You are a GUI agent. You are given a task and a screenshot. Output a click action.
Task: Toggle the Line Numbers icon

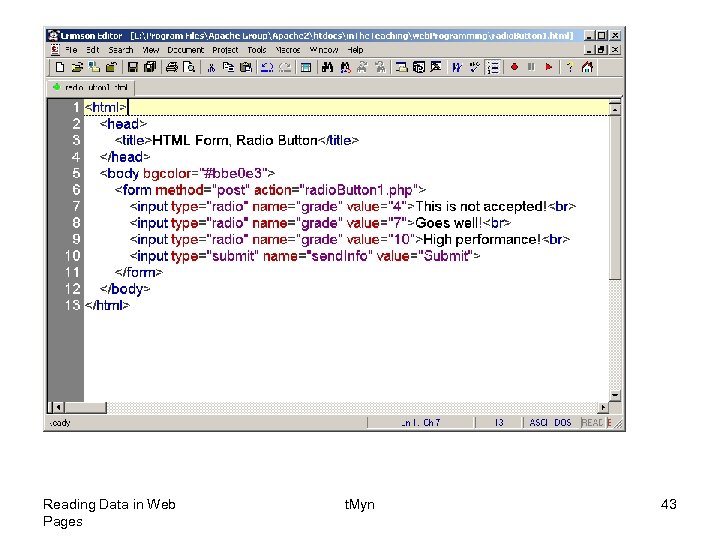tap(493, 67)
